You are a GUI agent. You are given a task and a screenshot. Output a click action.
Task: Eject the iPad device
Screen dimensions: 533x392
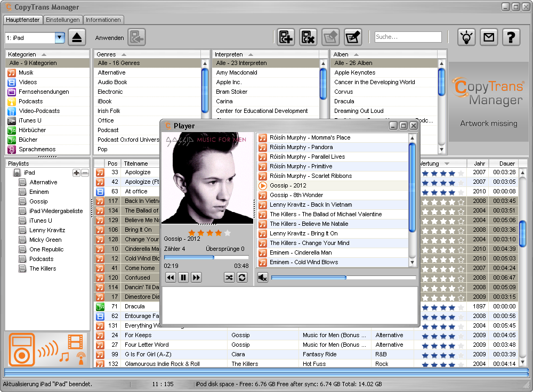click(x=77, y=37)
